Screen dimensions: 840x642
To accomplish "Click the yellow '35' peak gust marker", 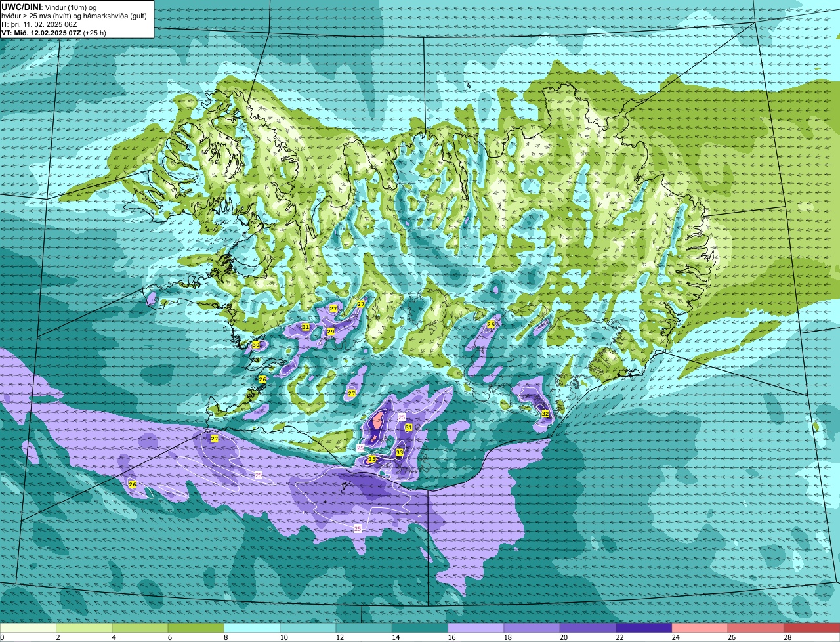I will 372,459.
